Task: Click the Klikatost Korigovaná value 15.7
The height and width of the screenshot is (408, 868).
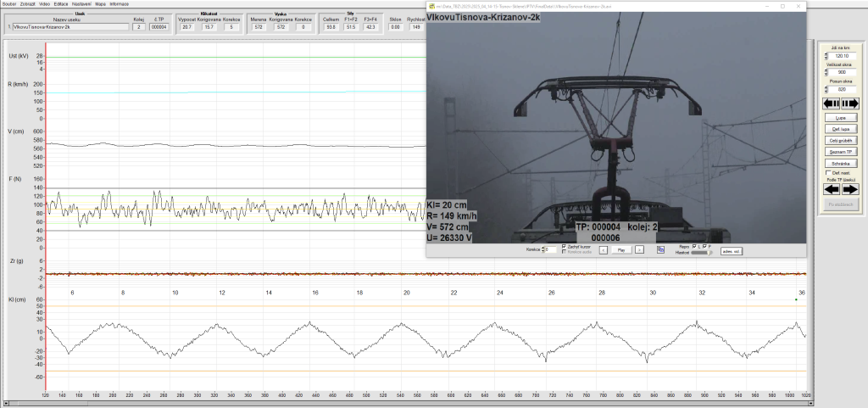Action: point(209,26)
